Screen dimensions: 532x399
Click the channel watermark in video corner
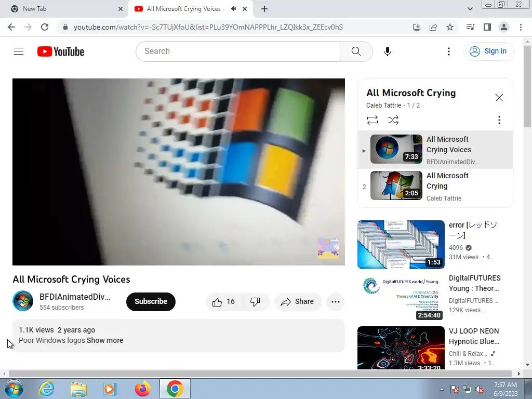click(x=328, y=248)
